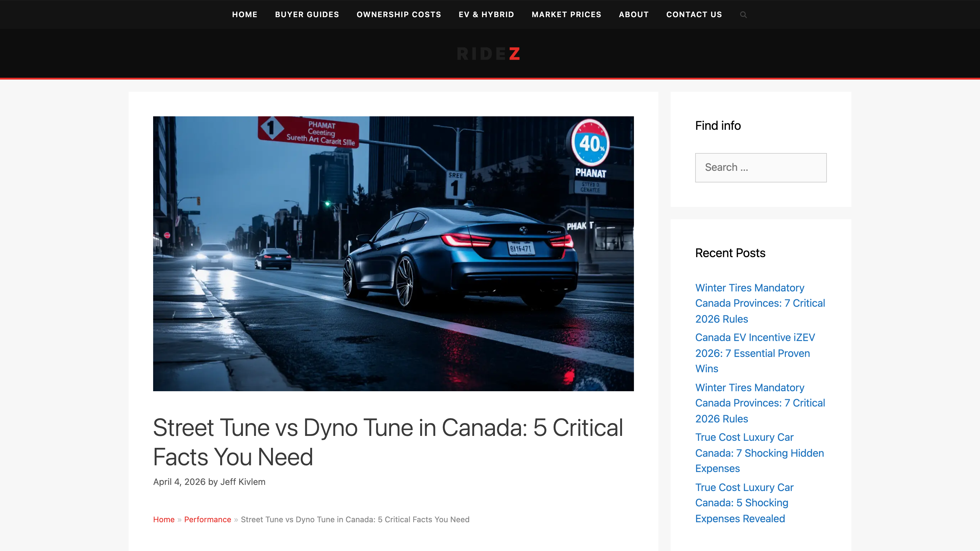Go to Ownership Costs section

398,14
